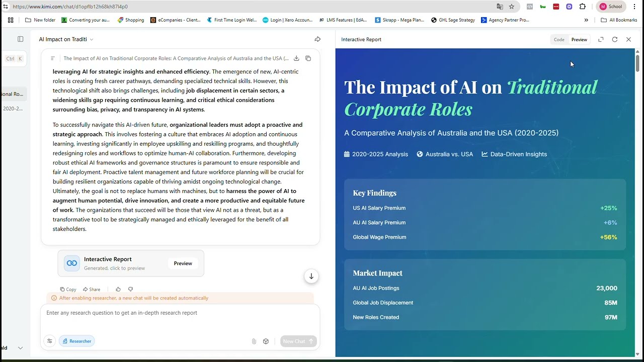Open the Login | Xero Accoun... bookmark
Viewport: 644px width, 362px height.
click(x=288, y=20)
